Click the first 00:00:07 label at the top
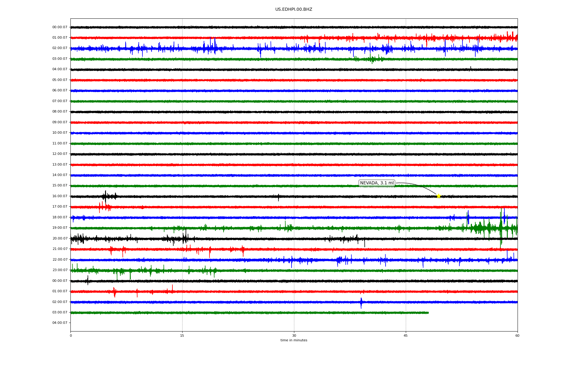588x368 pixels. pyautogui.click(x=60, y=27)
